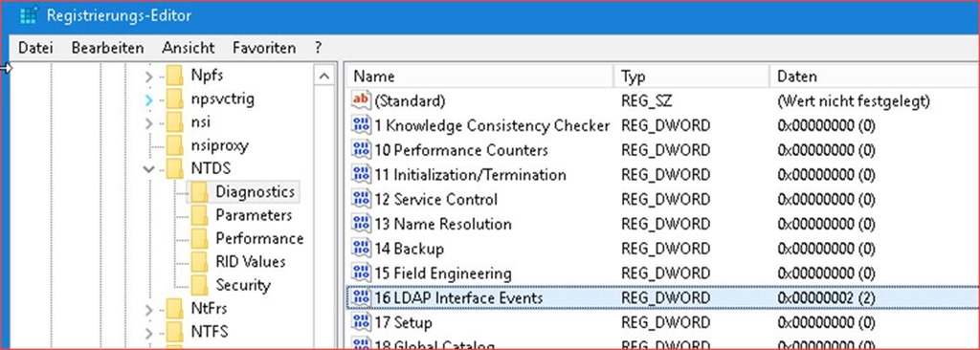The height and width of the screenshot is (350, 980).
Task: Open the Datei menu
Action: click(x=35, y=48)
